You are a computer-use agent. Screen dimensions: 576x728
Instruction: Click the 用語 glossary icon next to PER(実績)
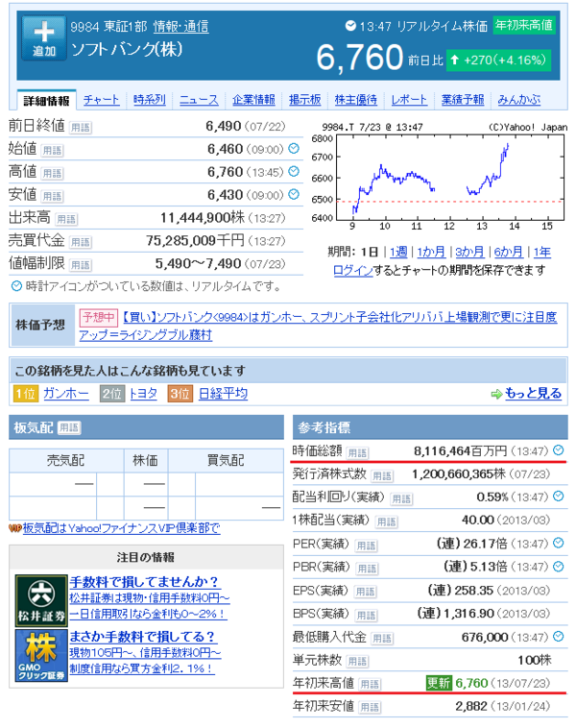click(366, 546)
